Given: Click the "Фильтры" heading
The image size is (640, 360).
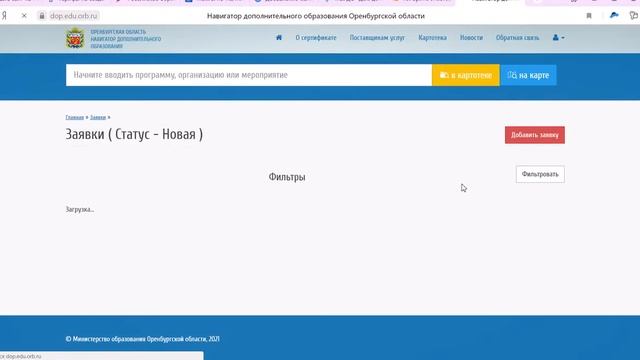Looking at the screenshot, I should 287,177.
